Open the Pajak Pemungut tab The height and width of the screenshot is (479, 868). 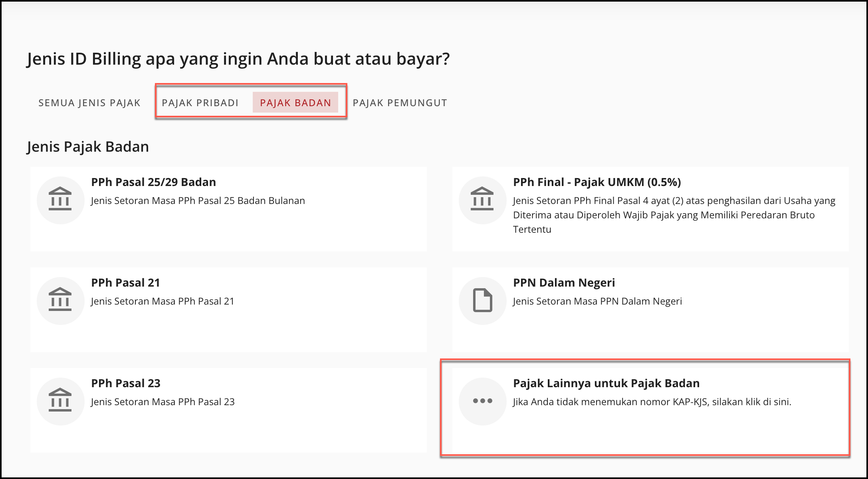pos(400,103)
